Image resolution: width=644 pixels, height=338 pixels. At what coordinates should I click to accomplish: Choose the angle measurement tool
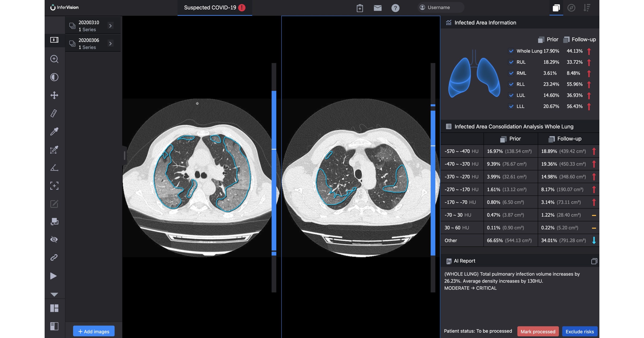pos(54,168)
